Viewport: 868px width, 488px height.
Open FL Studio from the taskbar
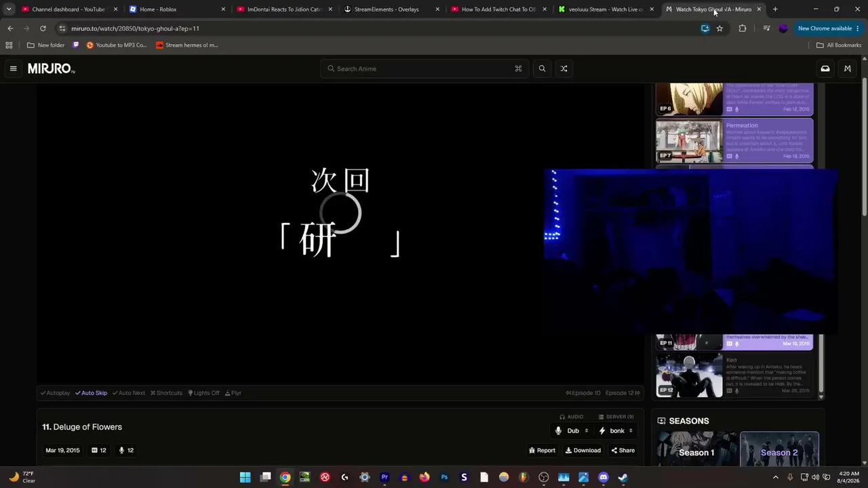(x=524, y=477)
